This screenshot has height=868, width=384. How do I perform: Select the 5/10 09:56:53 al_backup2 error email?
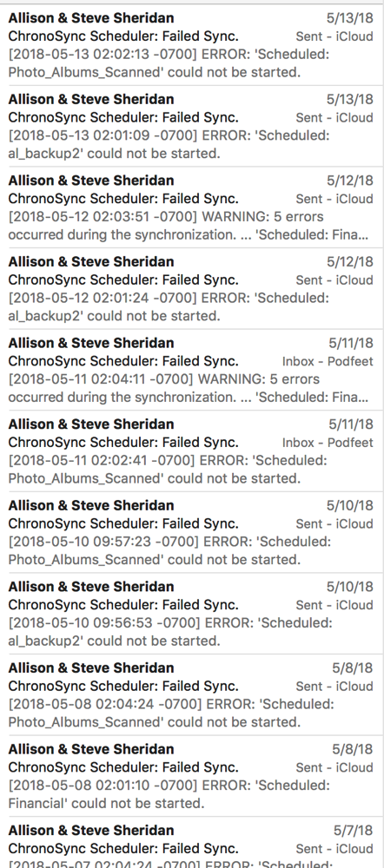[192, 614]
